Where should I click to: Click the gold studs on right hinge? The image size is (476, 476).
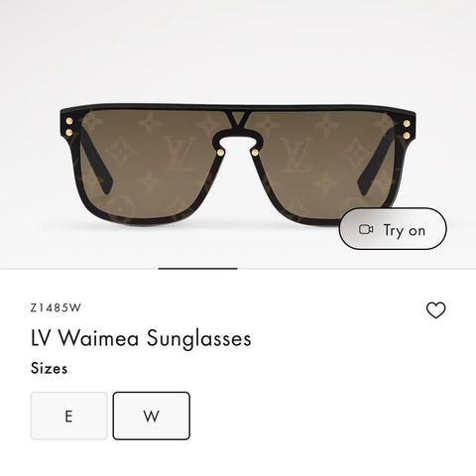[x=407, y=129]
